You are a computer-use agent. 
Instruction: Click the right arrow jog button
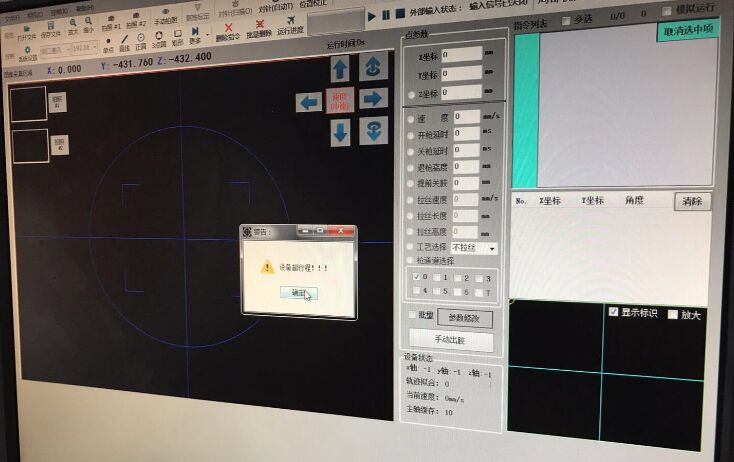pos(374,98)
